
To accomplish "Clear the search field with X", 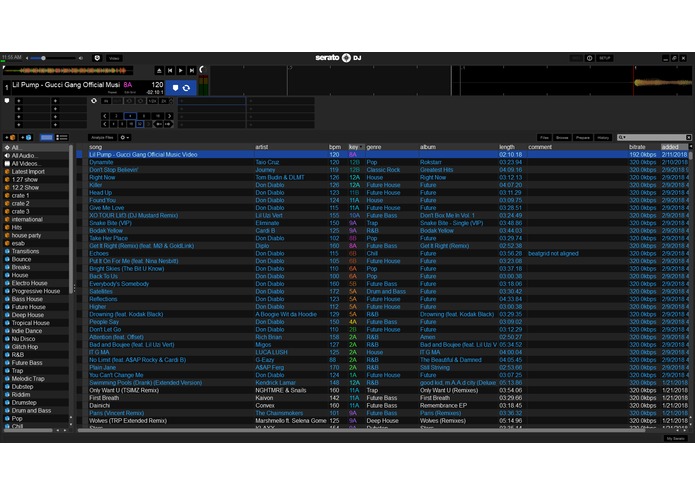I will coord(688,138).
